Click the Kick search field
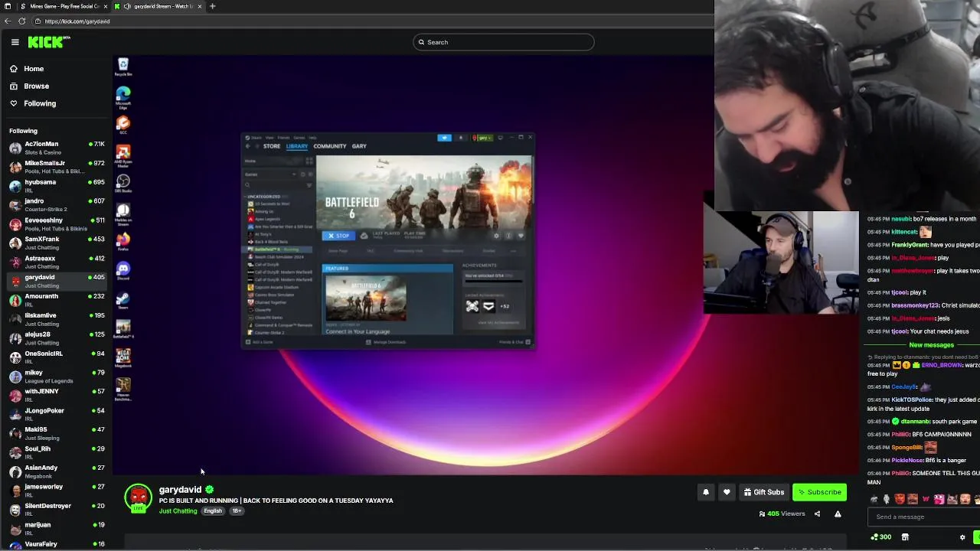This screenshot has width=980, height=551. [x=504, y=42]
